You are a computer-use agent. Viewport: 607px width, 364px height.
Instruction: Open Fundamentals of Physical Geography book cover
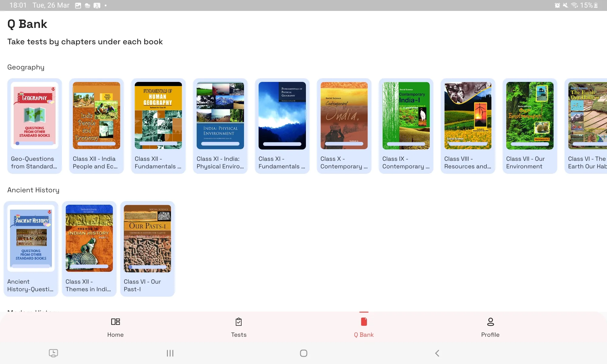(x=282, y=115)
